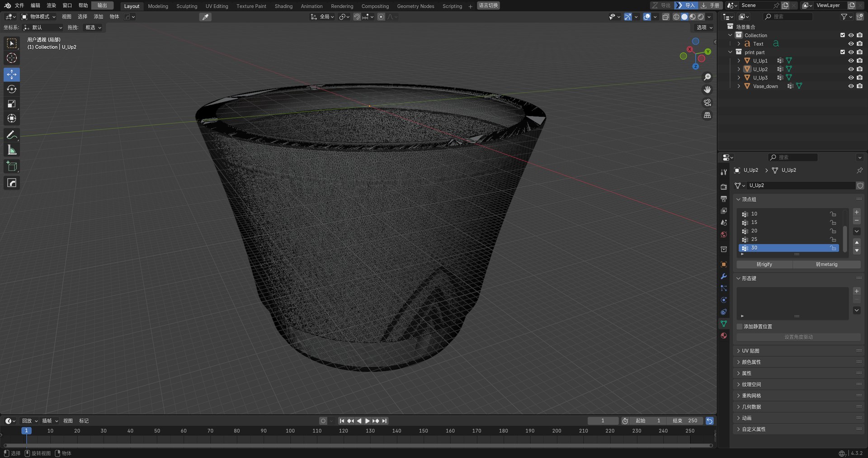Viewport: 868px width, 458px height.
Task: Click the 转metarig button
Action: coord(827,264)
